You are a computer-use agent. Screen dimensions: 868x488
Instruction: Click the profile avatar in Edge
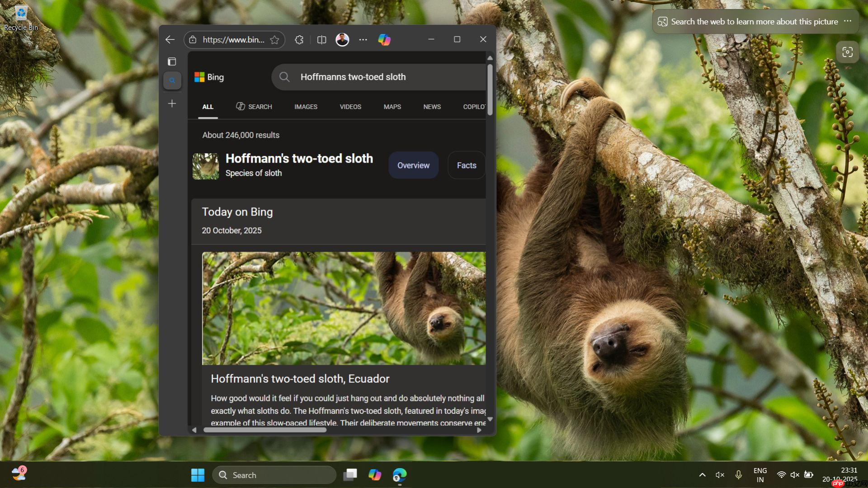[342, 40]
